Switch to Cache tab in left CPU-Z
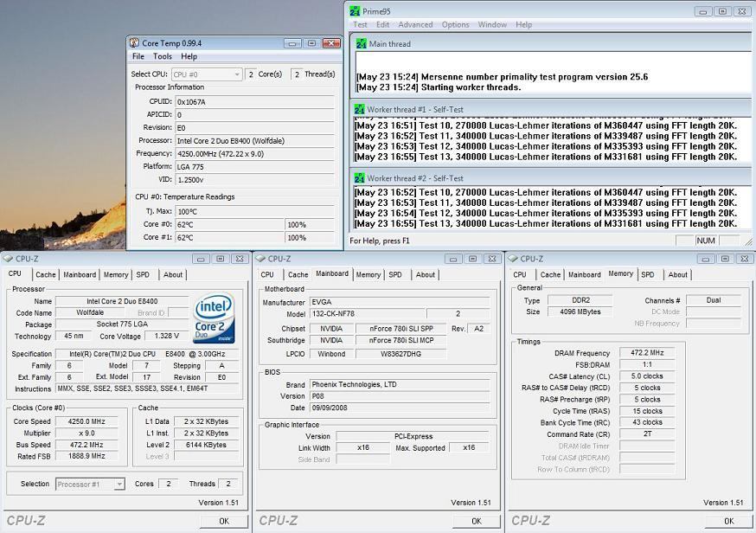Image resolution: width=756 pixels, height=533 pixels. click(46, 274)
